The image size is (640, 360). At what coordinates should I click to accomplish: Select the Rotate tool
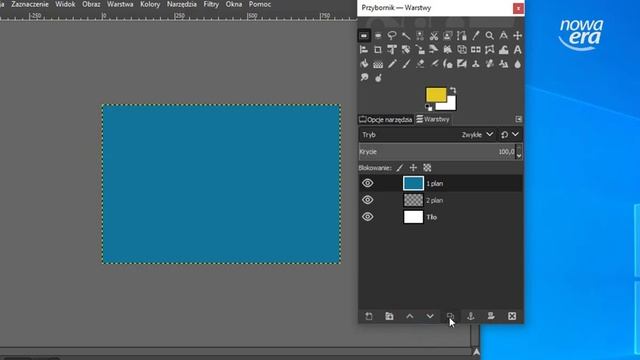click(406, 50)
